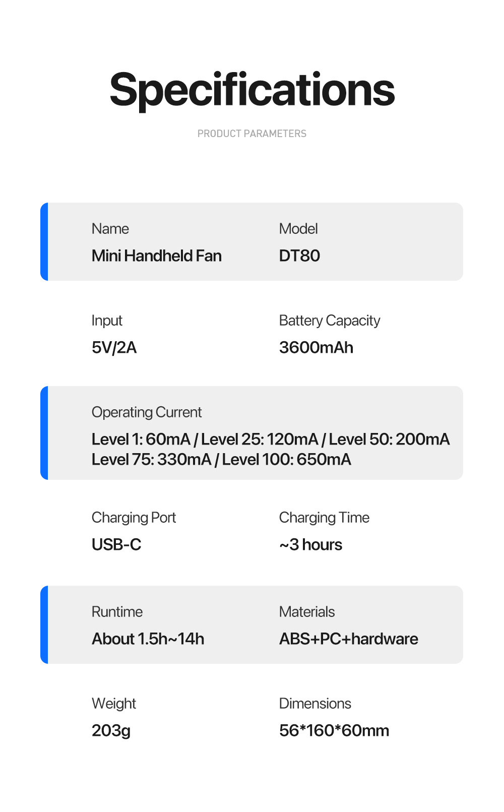This screenshot has width=504, height=812.
Task: Select the About 1.5h~14h runtime value
Action: coord(148,639)
